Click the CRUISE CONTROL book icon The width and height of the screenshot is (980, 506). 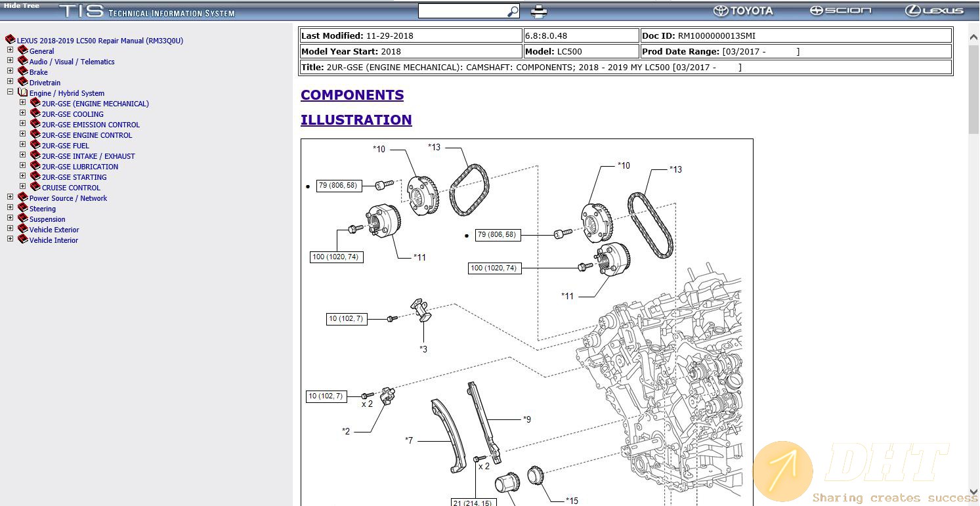click(35, 186)
